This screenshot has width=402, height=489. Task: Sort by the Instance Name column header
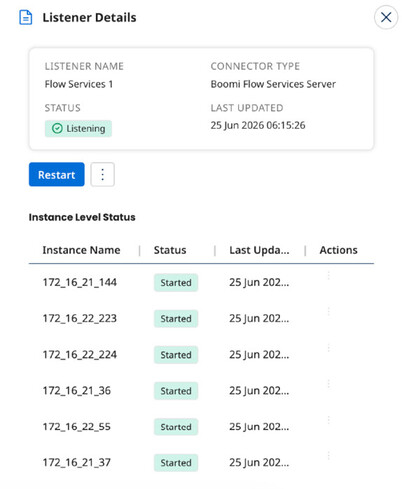click(x=81, y=250)
